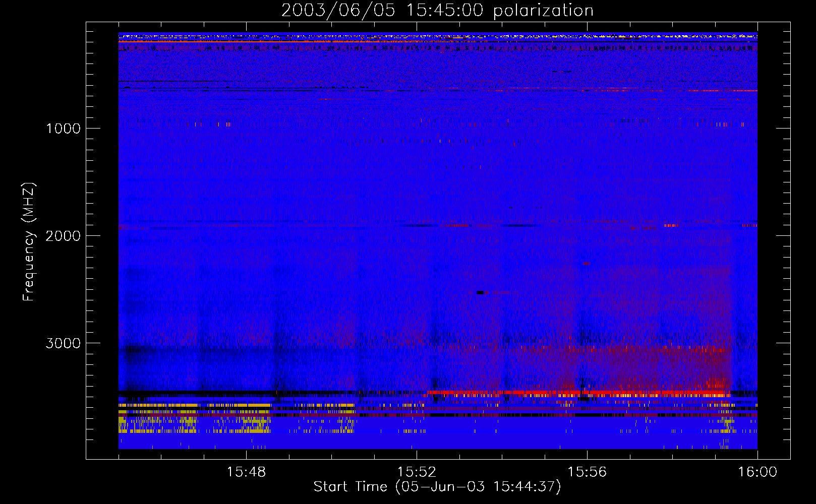Click the plot title '2003/06/05 15:45:00 polarization'
816x504 pixels.
[437, 11]
